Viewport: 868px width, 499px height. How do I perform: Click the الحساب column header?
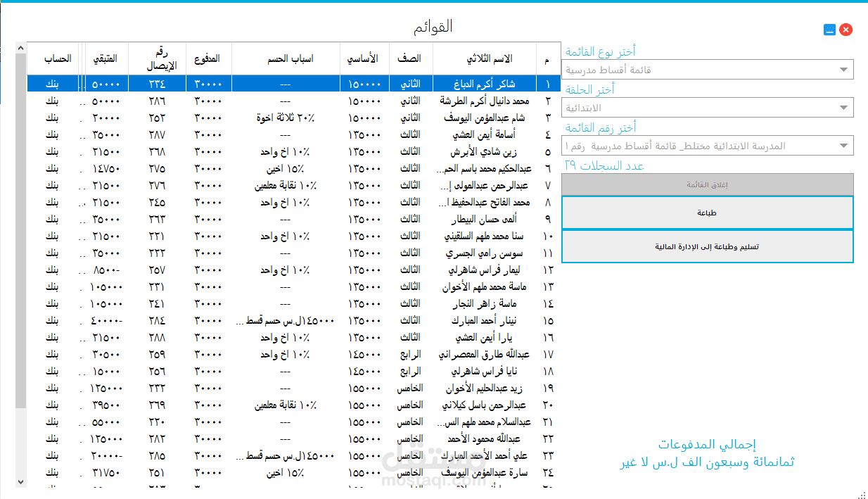pos(53,58)
